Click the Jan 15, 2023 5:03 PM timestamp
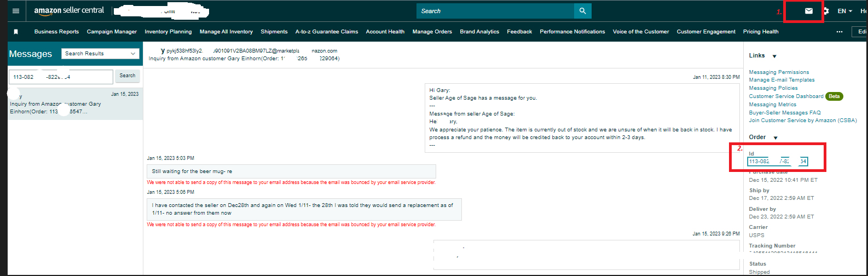868x276 pixels. coord(170,158)
